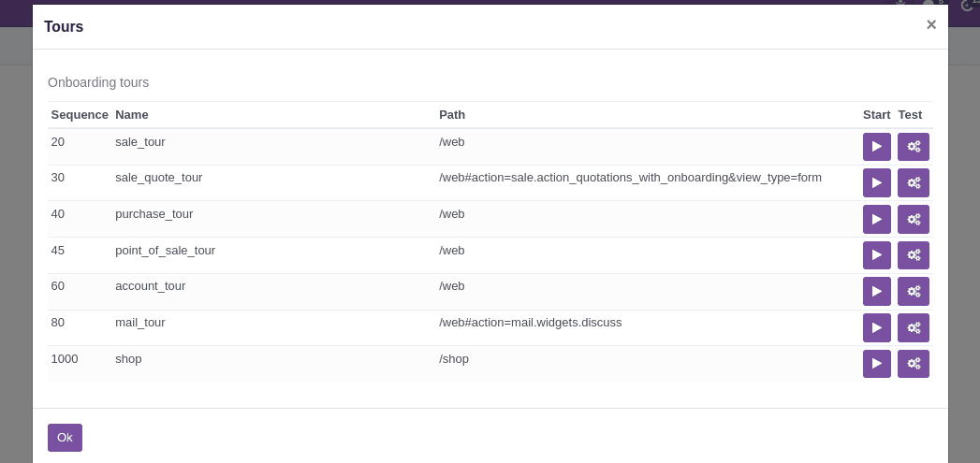This screenshot has width=980, height=463.
Task: Test the shop tour gears icon
Action: pos(914,364)
